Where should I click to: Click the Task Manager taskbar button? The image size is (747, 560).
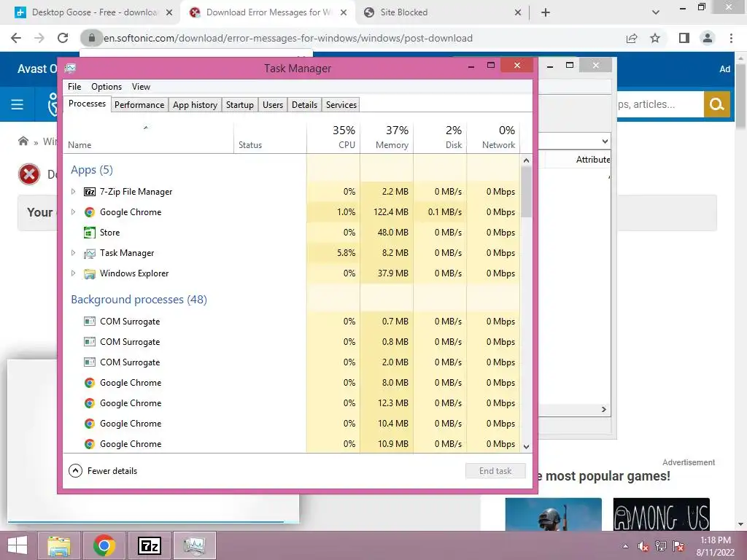194,545
